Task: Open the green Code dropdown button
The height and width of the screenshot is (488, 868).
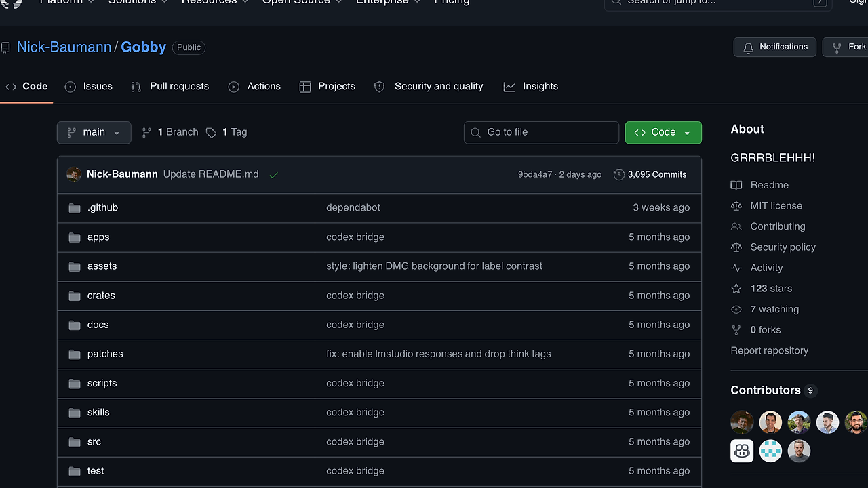Action: [x=663, y=132]
